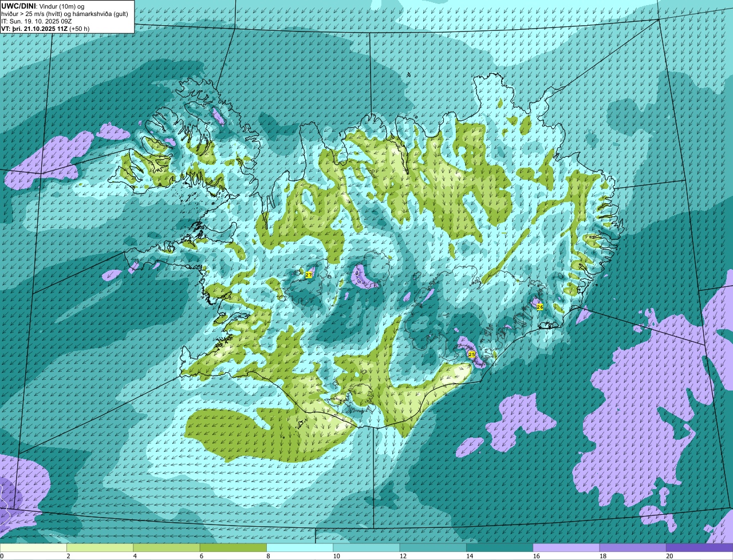The width and height of the screenshot is (733, 560).
Task: Click the legend scale value 14
Action: [x=470, y=556]
